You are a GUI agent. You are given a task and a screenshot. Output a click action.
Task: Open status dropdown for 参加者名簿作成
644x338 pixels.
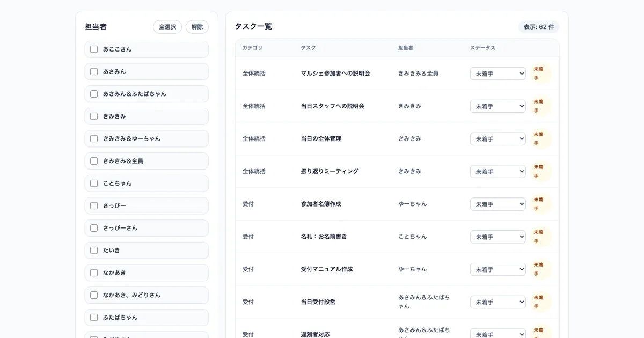pos(497,204)
